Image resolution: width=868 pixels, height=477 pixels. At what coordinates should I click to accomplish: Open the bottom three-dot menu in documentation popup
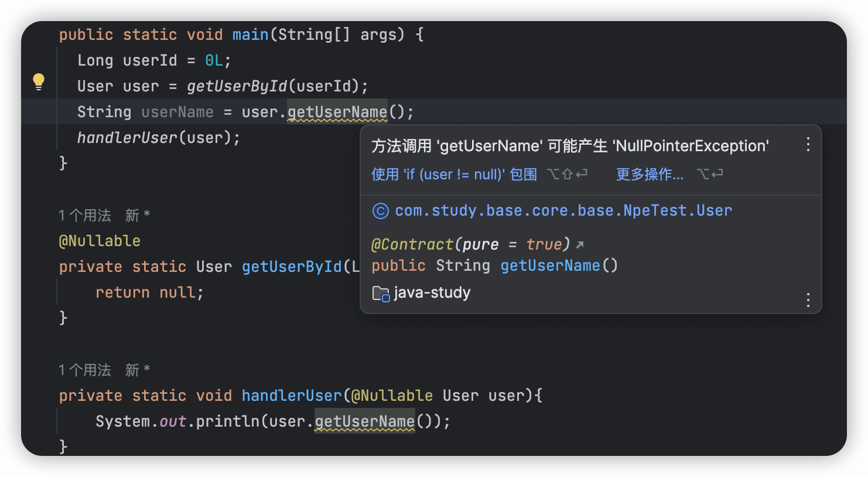pyautogui.click(x=808, y=300)
